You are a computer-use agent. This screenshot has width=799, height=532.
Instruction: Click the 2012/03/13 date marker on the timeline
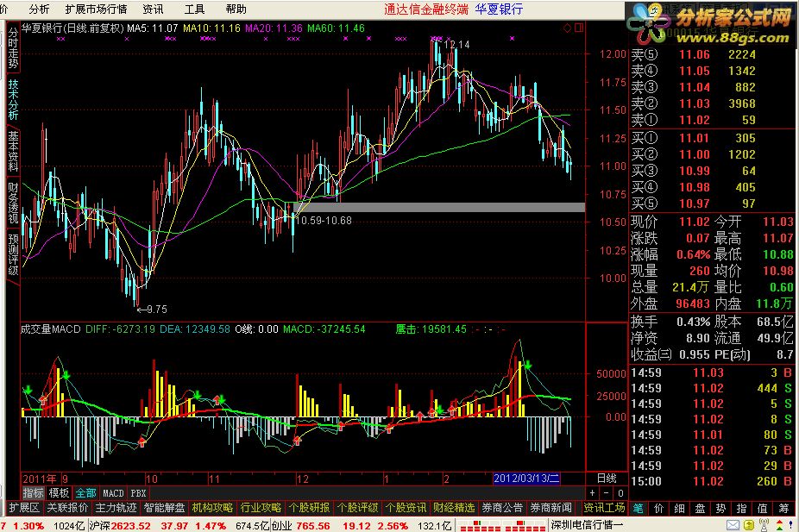pyautogui.click(x=526, y=478)
